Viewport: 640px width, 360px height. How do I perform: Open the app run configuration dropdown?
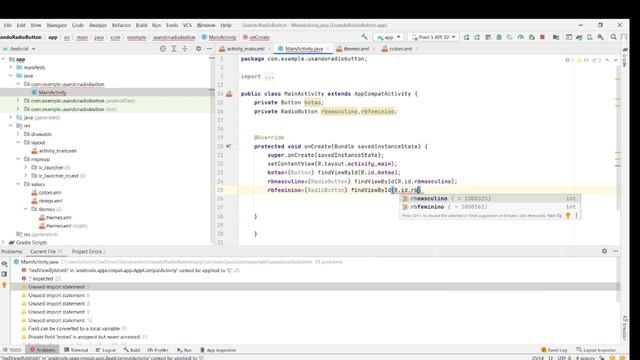pyautogui.click(x=388, y=37)
